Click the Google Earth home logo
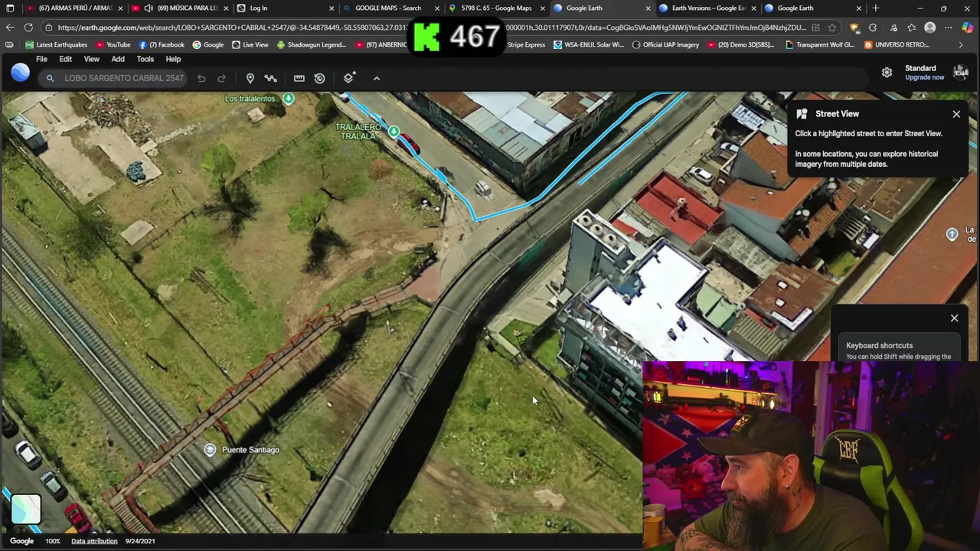Viewport: 980px width, 551px height. click(21, 73)
